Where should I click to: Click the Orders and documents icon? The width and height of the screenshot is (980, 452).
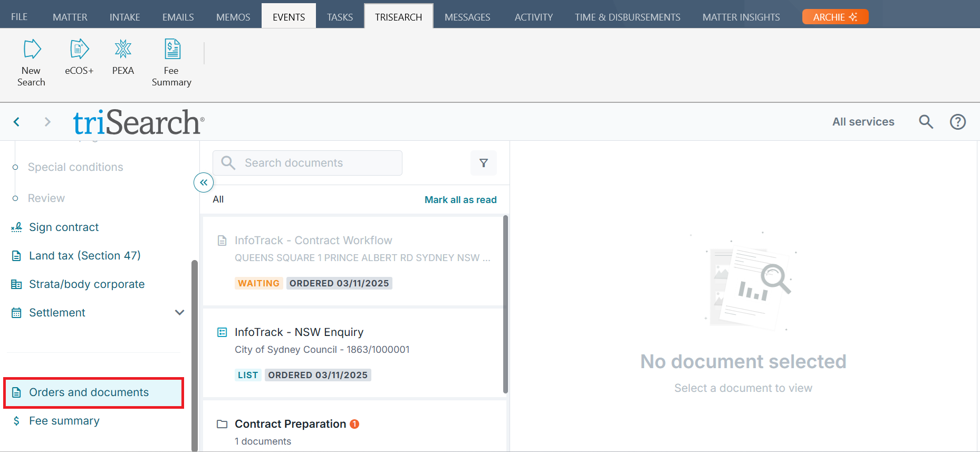16,392
